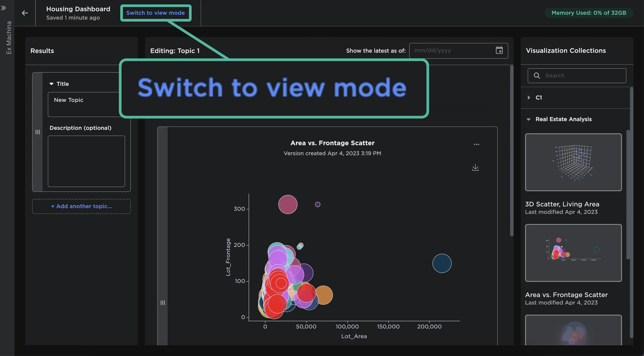Click the Description text area
644x356 pixels.
pos(86,161)
